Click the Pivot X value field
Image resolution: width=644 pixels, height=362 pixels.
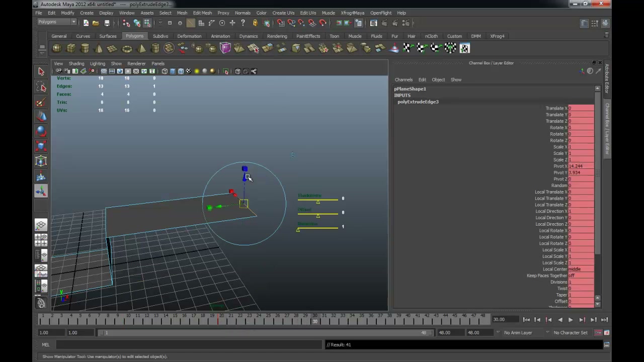[x=581, y=166]
